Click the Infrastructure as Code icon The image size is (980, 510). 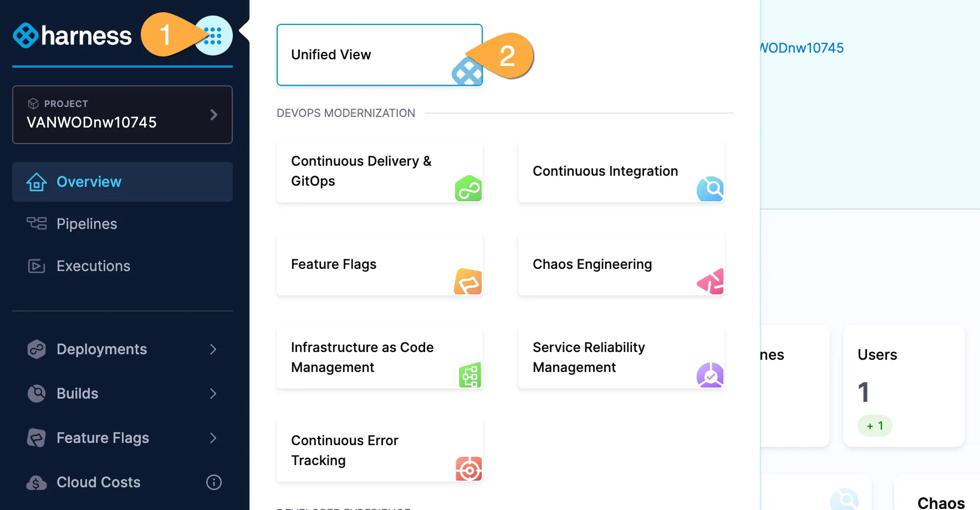coord(469,376)
